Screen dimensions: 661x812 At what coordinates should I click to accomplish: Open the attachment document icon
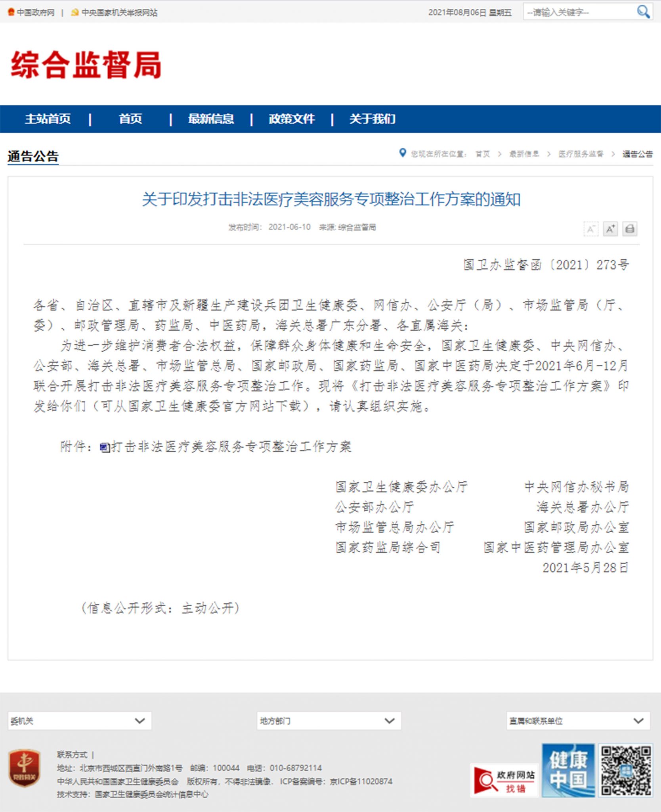click(105, 447)
